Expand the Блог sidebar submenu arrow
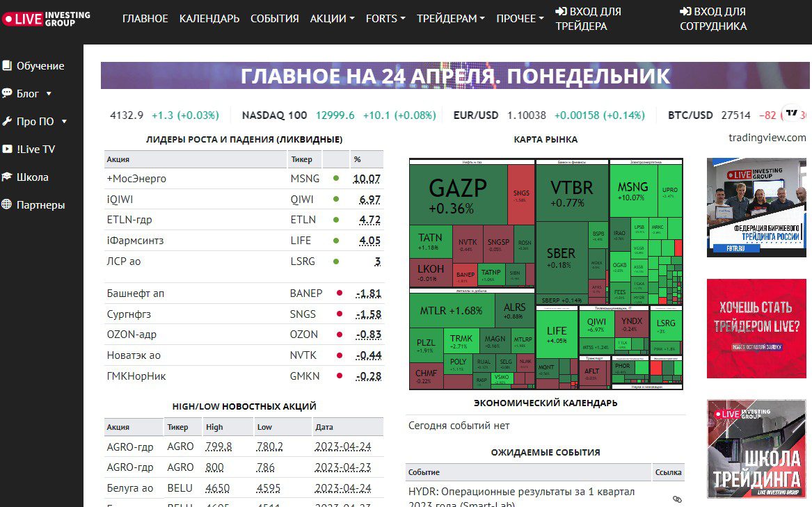Screen dimensions: 812x507 49,94
